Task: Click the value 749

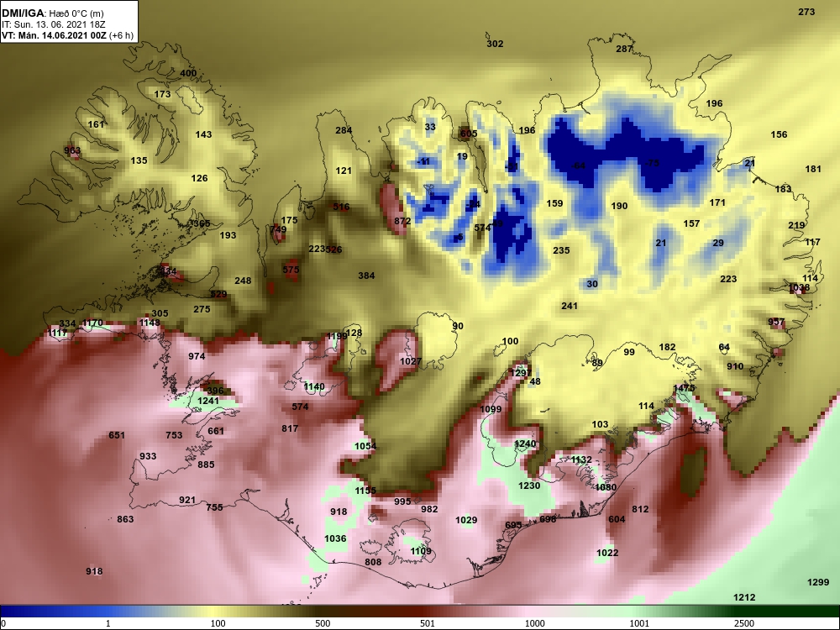Action: pyautogui.click(x=278, y=229)
